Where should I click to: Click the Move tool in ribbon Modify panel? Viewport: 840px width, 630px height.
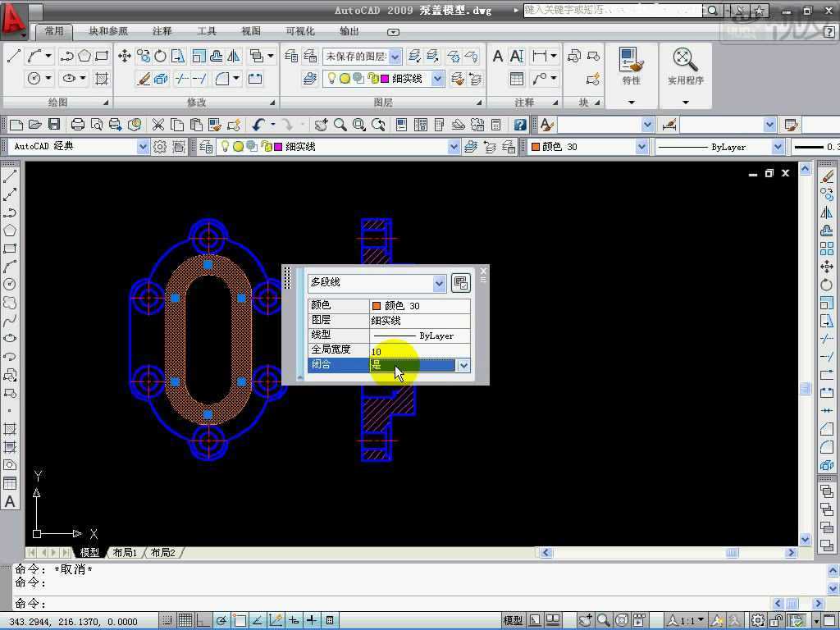point(125,56)
